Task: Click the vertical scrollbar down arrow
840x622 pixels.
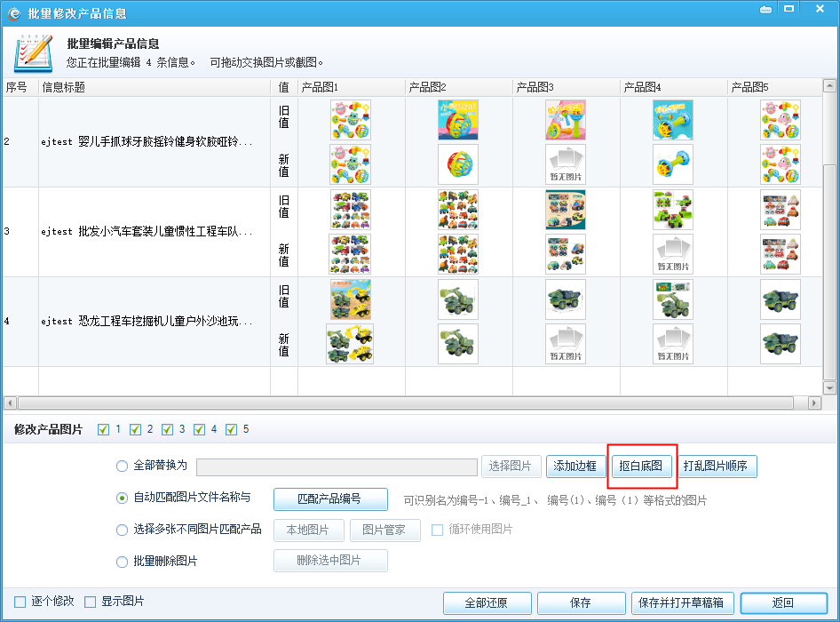Action: coord(829,388)
